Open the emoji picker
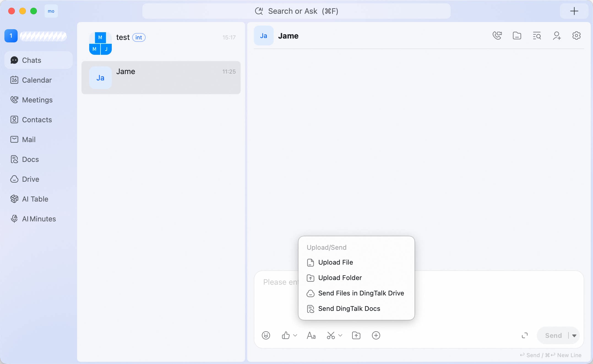This screenshot has width=593, height=364. pos(266,335)
